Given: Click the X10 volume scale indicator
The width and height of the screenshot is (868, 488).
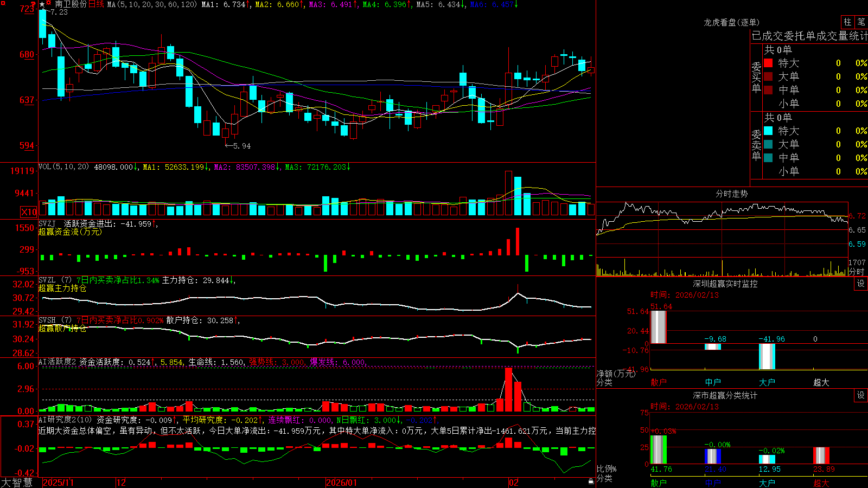Looking at the screenshot, I should 29,212.
